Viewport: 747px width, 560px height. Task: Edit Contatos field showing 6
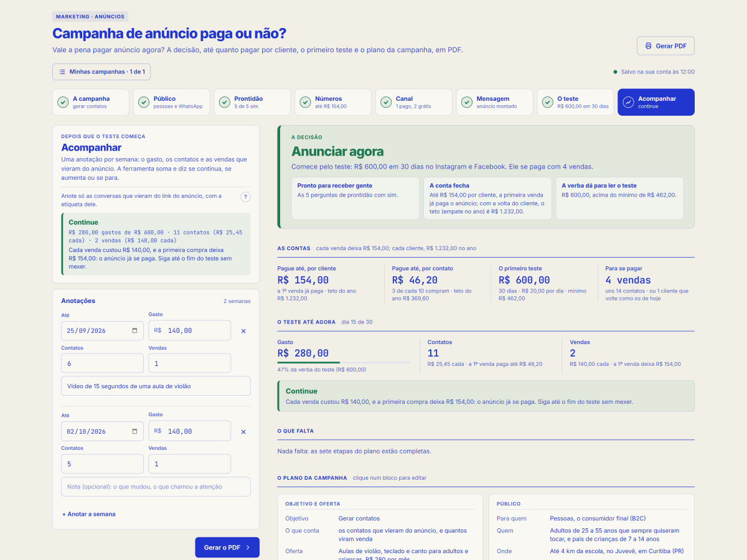coord(102,363)
